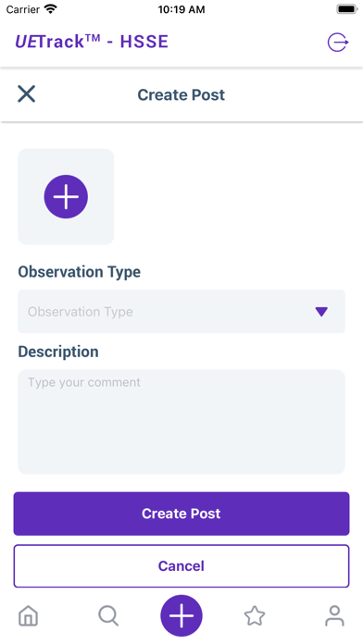Close the Create Post screen with X
This screenshot has height=644, width=363.
click(26, 94)
